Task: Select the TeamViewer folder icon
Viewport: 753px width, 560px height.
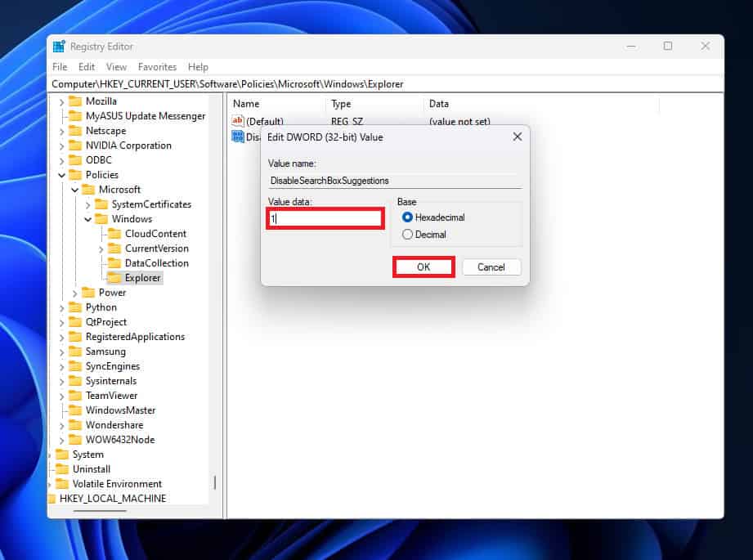Action: coord(75,396)
